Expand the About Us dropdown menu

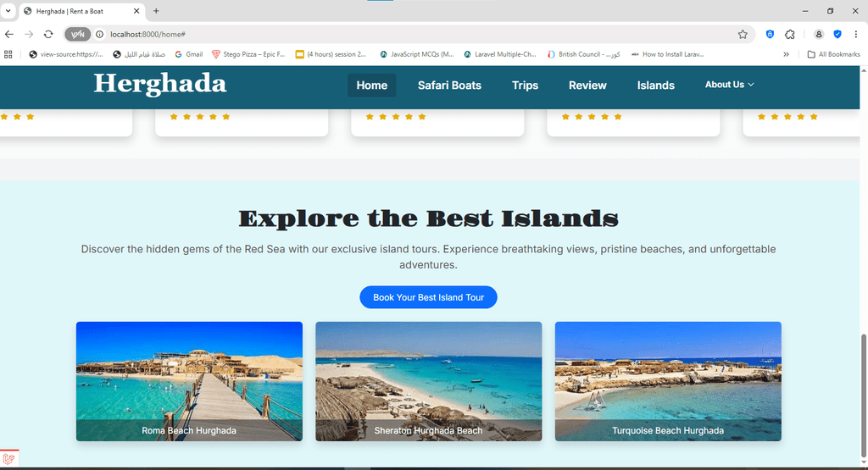[x=729, y=85]
